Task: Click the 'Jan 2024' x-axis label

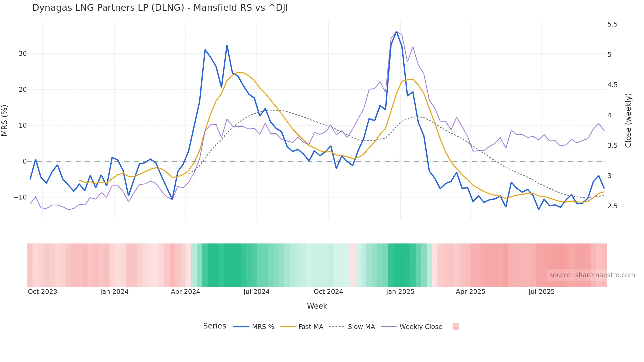Action: click(114, 292)
